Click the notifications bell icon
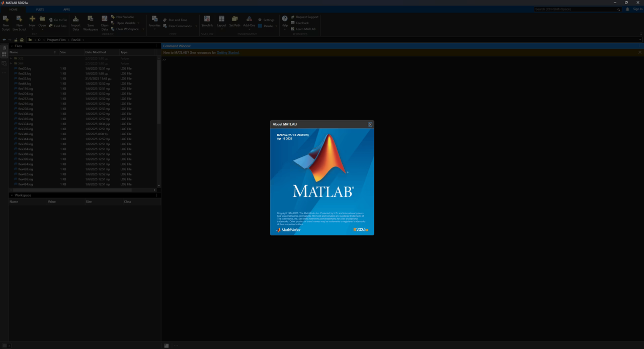Viewport: 644px width, 349px height. click(627, 9)
